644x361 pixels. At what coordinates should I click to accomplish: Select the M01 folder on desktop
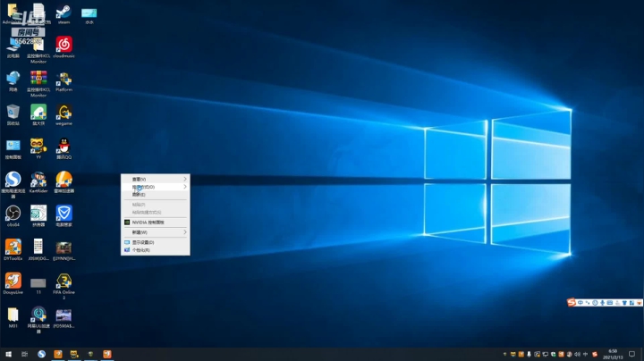click(x=13, y=317)
